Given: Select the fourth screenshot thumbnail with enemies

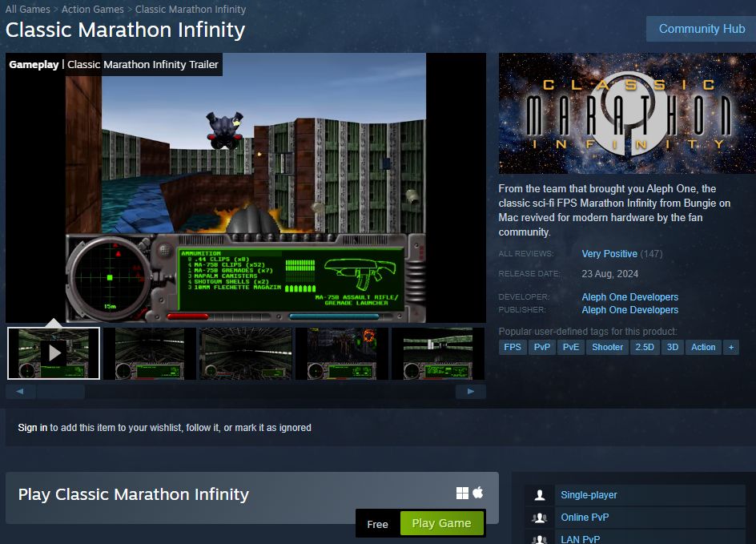Looking at the screenshot, I should [x=341, y=353].
